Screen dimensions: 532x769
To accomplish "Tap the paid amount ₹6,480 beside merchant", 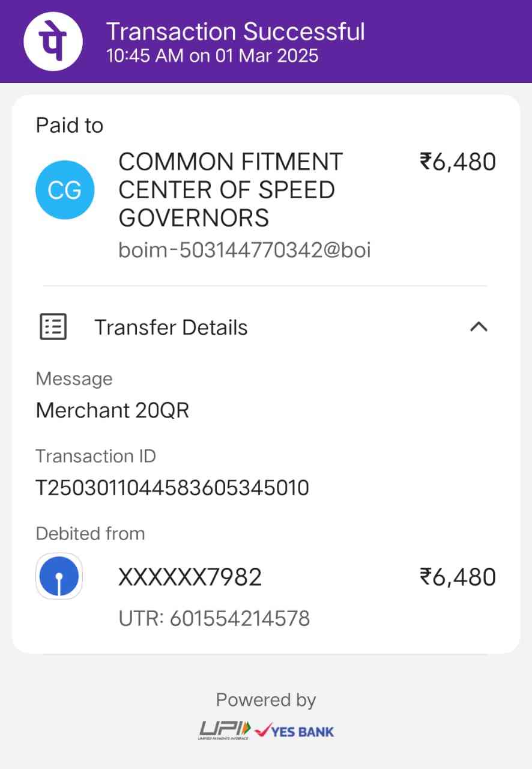I will (458, 162).
